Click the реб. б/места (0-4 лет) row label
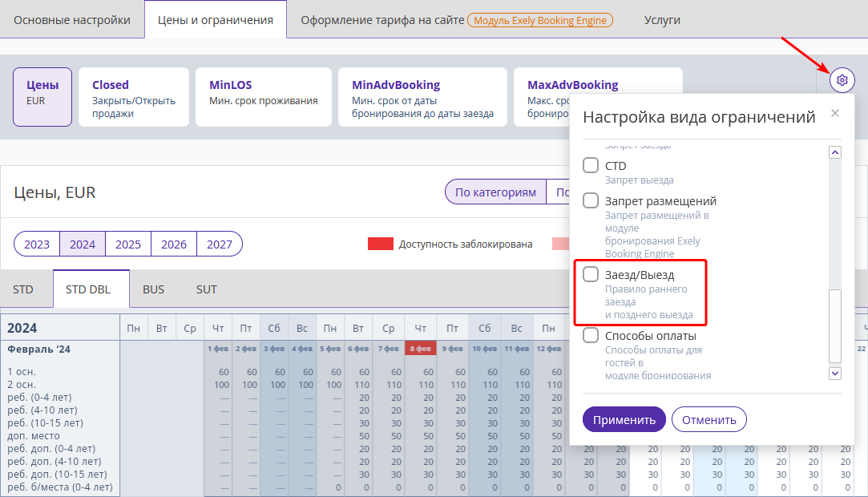The height and width of the screenshot is (497, 868). click(x=60, y=487)
